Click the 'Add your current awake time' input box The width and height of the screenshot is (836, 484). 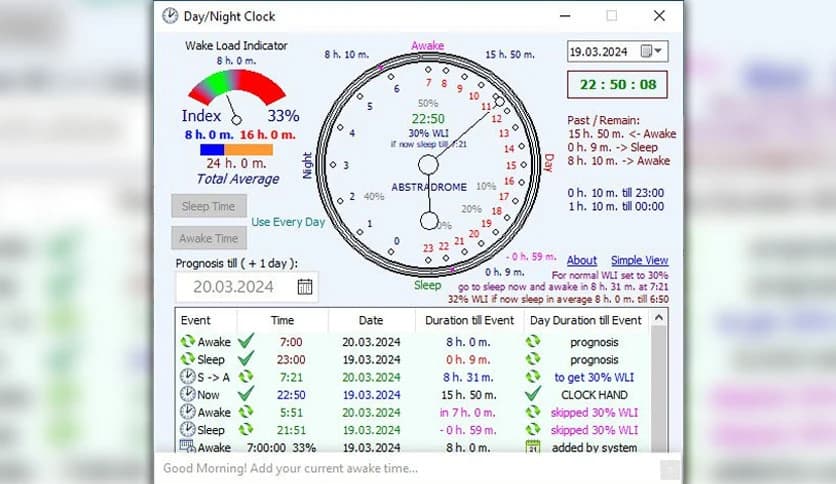408,469
